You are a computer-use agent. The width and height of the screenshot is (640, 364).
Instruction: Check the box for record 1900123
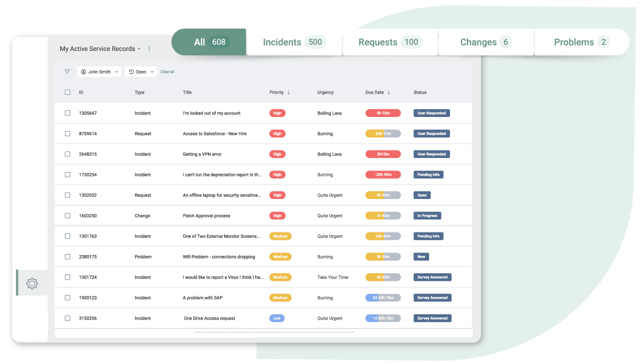coord(67,297)
